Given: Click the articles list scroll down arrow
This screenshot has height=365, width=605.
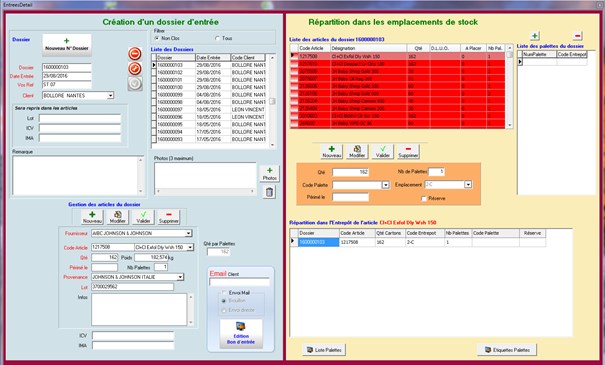Looking at the screenshot, I should 510,125.
